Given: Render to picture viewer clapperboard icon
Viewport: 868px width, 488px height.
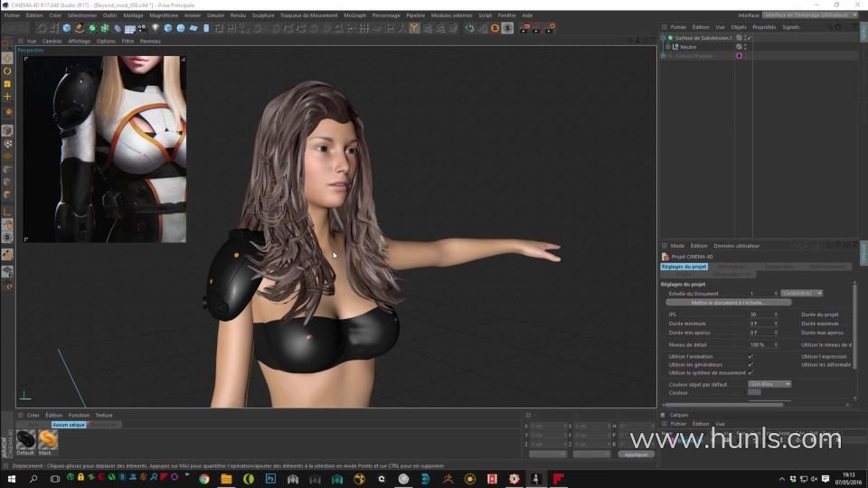Looking at the screenshot, I should click(x=536, y=28).
